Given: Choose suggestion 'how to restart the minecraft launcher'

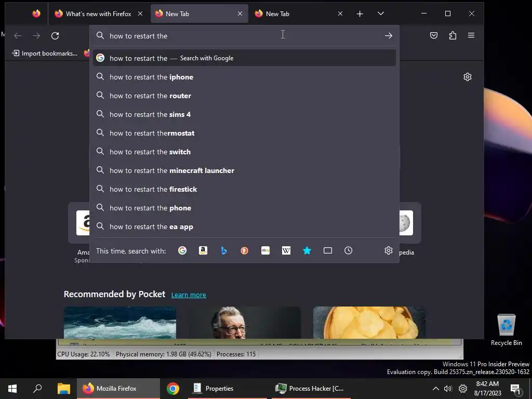Looking at the screenshot, I should pos(244,170).
